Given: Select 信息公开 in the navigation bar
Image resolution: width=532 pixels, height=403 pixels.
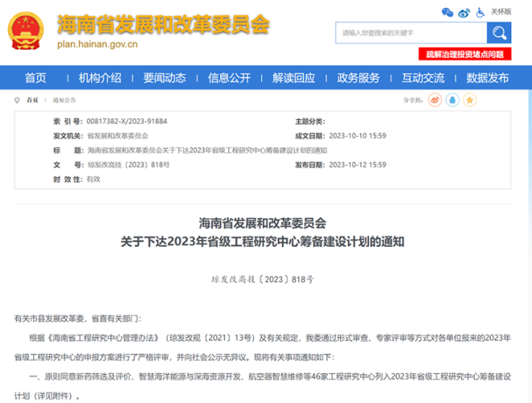Looking at the screenshot, I should point(229,78).
